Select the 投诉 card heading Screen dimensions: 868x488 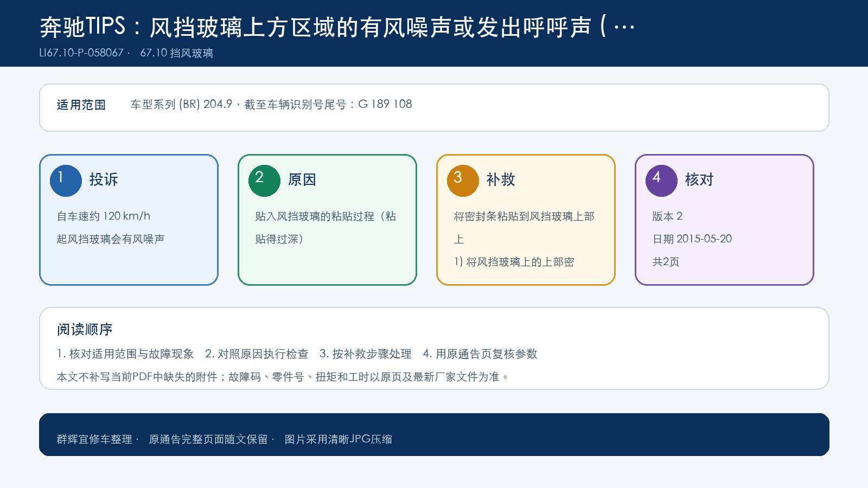point(104,179)
